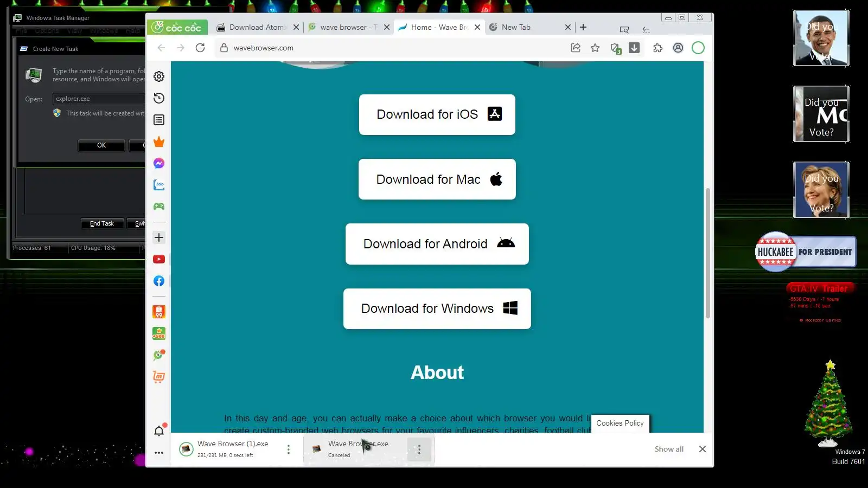Screen dimensions: 868x488
Task: Open the user profile icon
Action: [x=678, y=48]
